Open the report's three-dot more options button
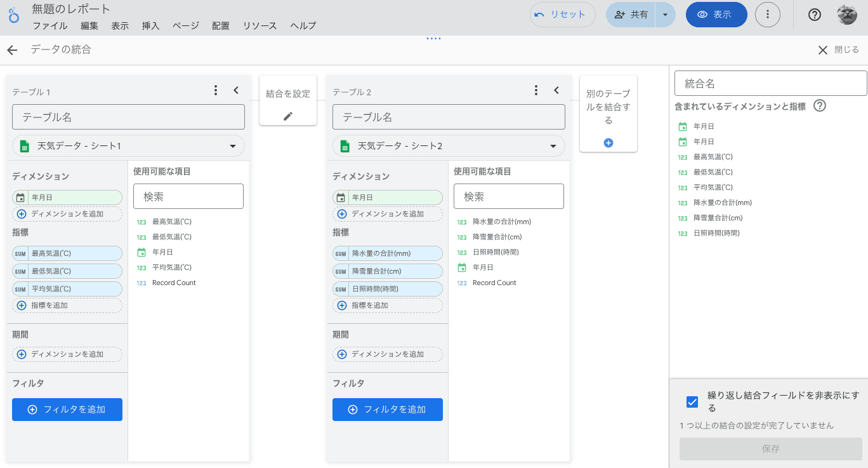Viewport: 868px width, 468px height. (x=768, y=15)
